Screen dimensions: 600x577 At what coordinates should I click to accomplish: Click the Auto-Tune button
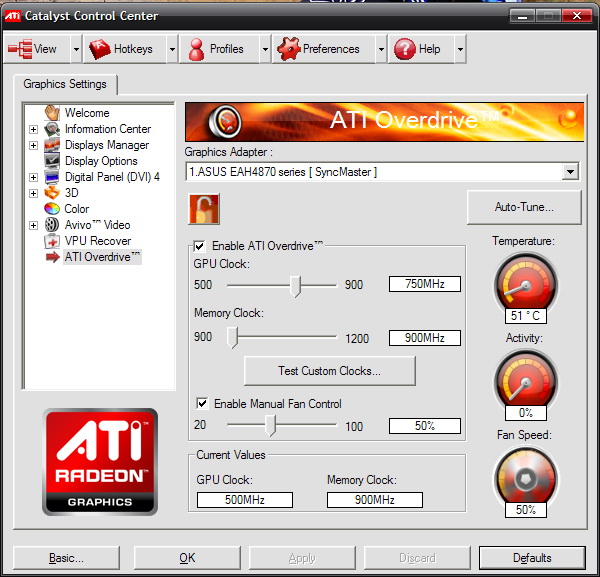click(524, 207)
